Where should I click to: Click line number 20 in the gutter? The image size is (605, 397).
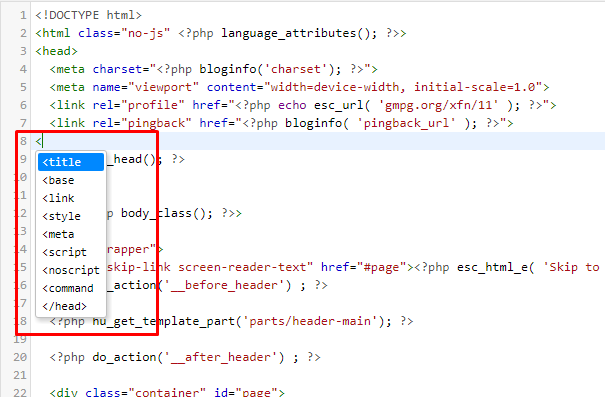(20, 357)
